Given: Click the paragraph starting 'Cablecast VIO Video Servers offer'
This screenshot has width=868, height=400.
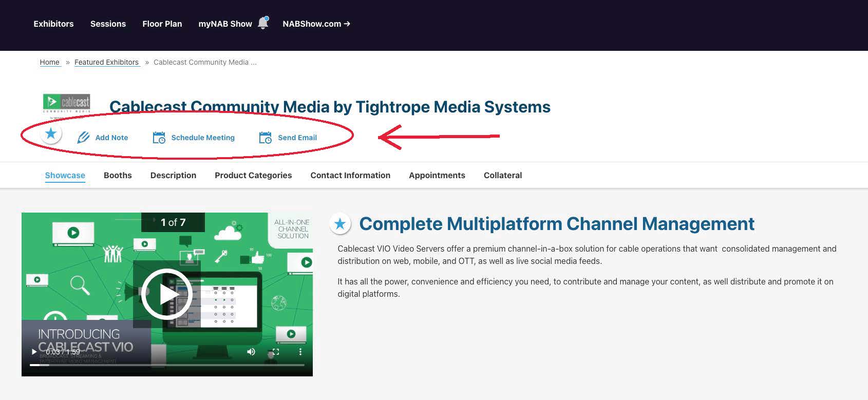Looking at the screenshot, I should 587,255.
